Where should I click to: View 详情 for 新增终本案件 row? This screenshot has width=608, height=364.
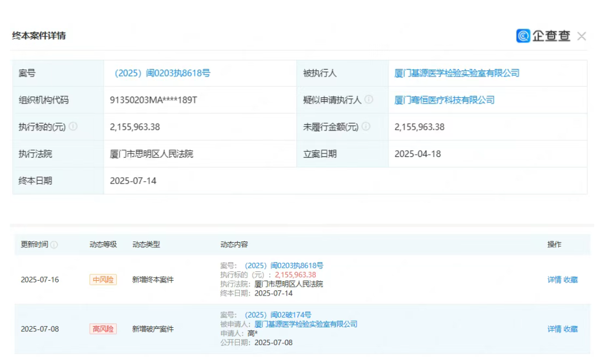coord(554,280)
